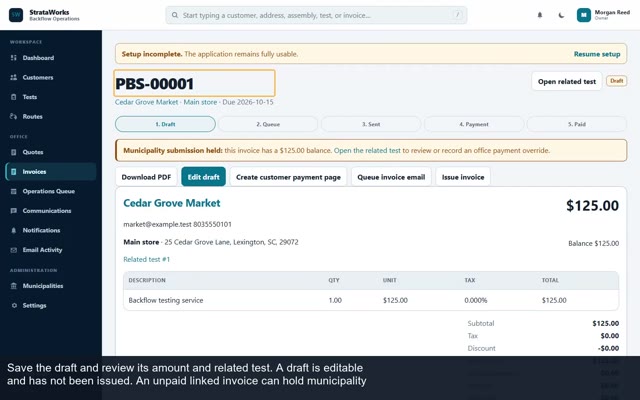Click the Routes sidebar icon
The image size is (640, 400).
pos(13,117)
